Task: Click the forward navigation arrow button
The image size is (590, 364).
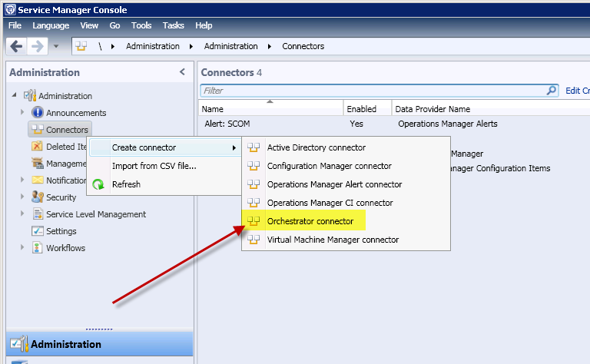Action: (36, 46)
